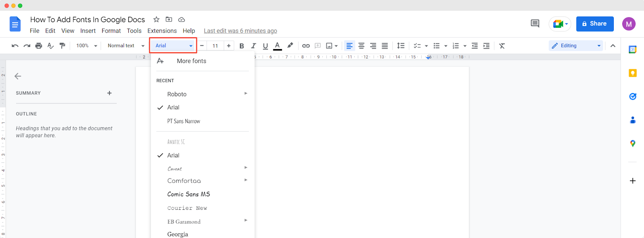Click the Decrease indent icon

click(x=475, y=46)
